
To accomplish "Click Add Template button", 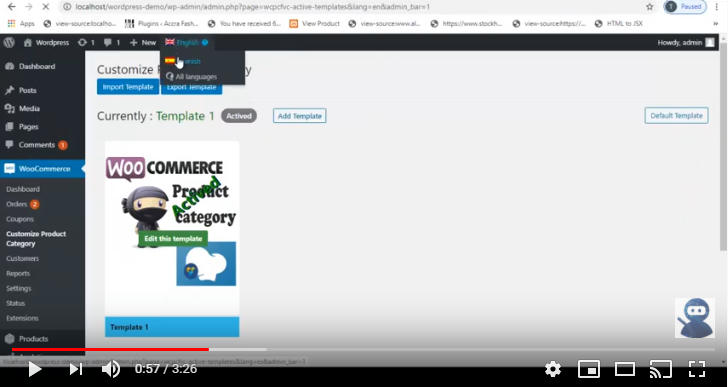I will (299, 116).
